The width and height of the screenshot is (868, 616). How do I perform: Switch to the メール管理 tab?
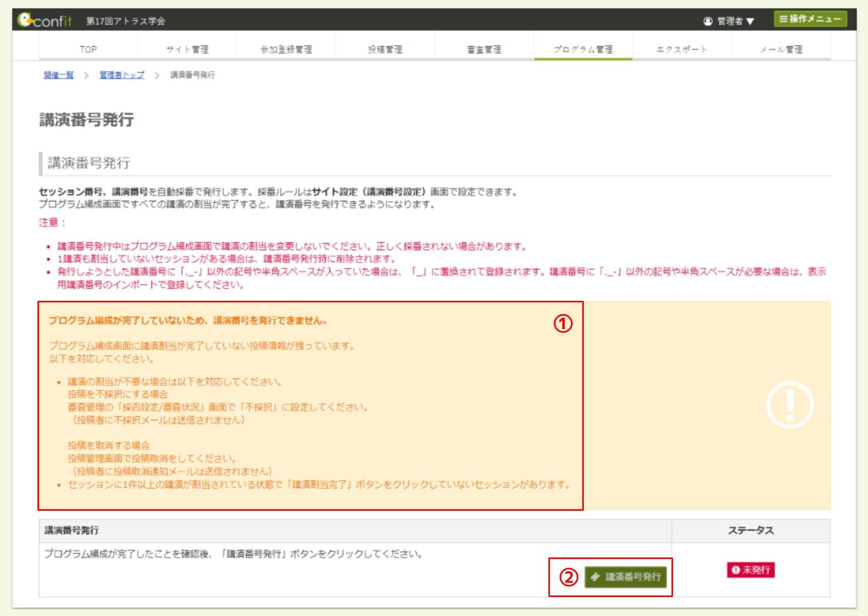pyautogui.click(x=781, y=49)
